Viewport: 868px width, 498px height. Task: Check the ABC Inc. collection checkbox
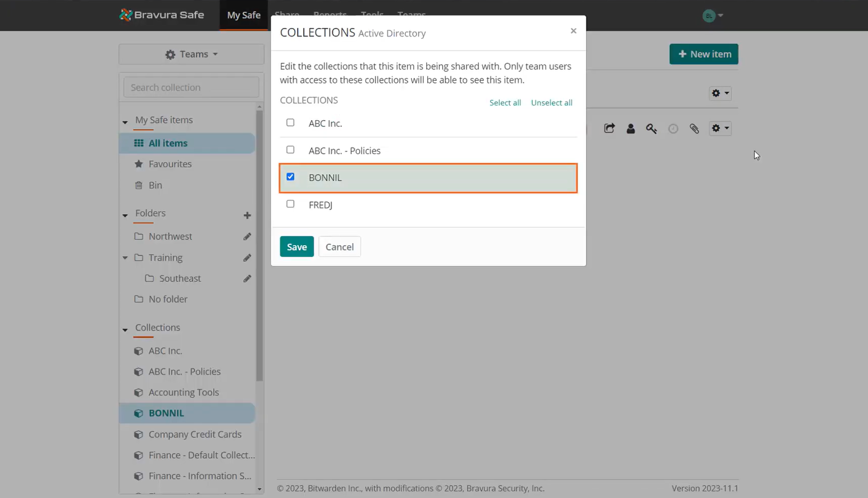290,122
